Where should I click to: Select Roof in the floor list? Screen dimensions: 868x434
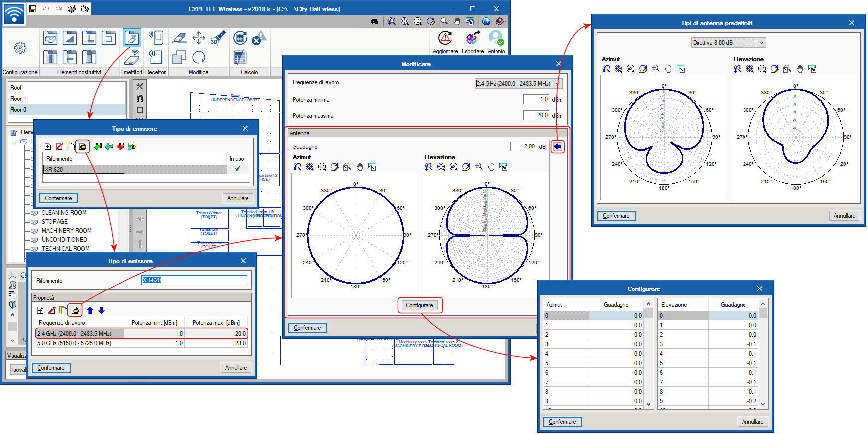pyautogui.click(x=67, y=88)
